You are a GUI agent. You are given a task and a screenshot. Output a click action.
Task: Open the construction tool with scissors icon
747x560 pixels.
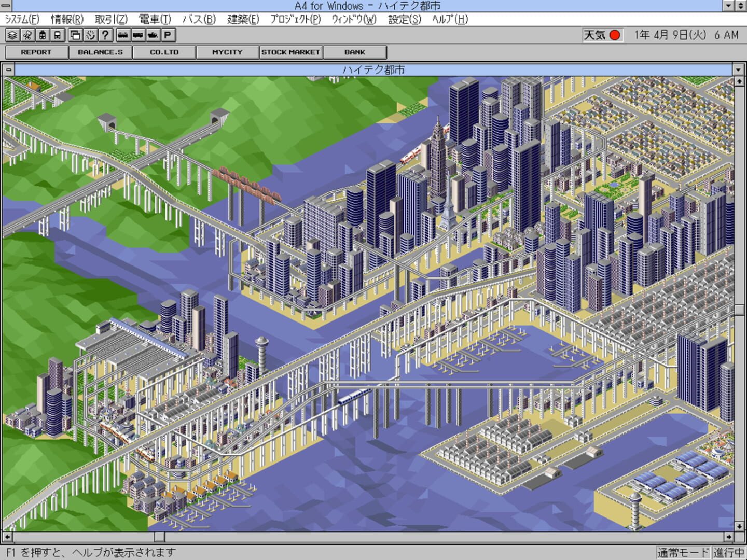point(27,36)
